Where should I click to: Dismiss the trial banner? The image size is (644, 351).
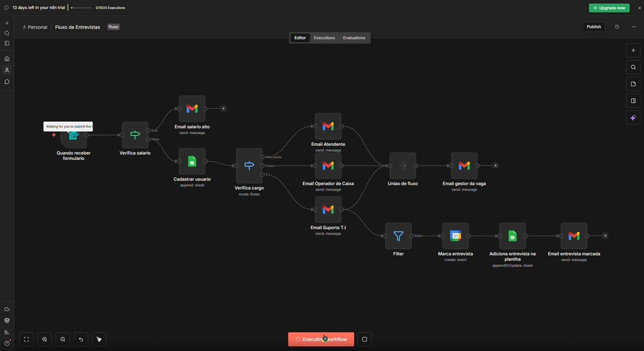tap(639, 8)
